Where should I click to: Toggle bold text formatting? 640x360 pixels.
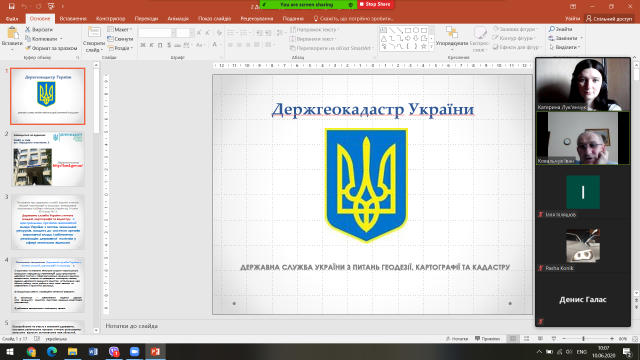tap(143, 45)
